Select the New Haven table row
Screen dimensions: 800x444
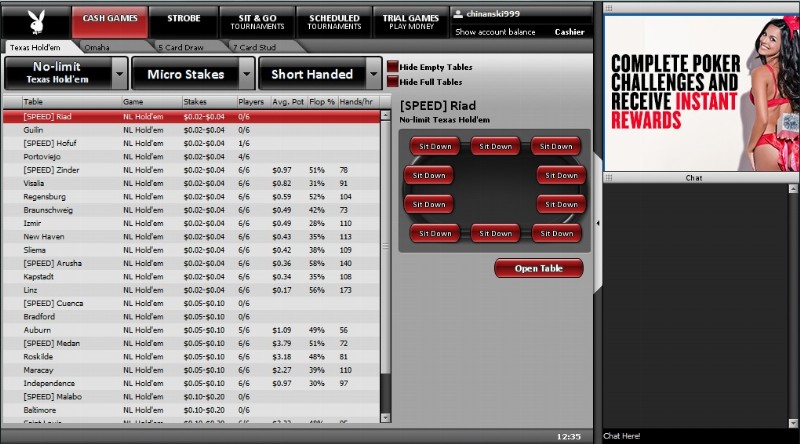click(191, 237)
